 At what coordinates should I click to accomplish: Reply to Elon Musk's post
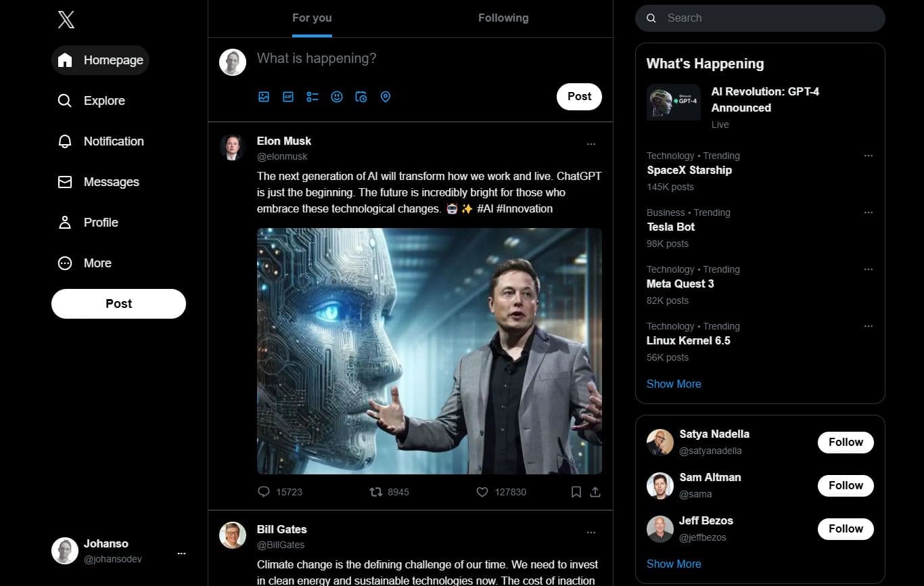(x=264, y=492)
